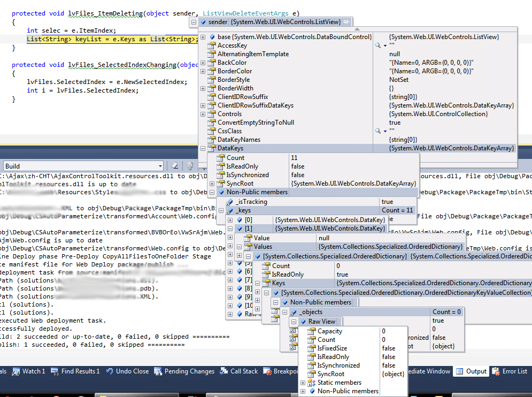Collapse the sender datatip root

[194, 22]
